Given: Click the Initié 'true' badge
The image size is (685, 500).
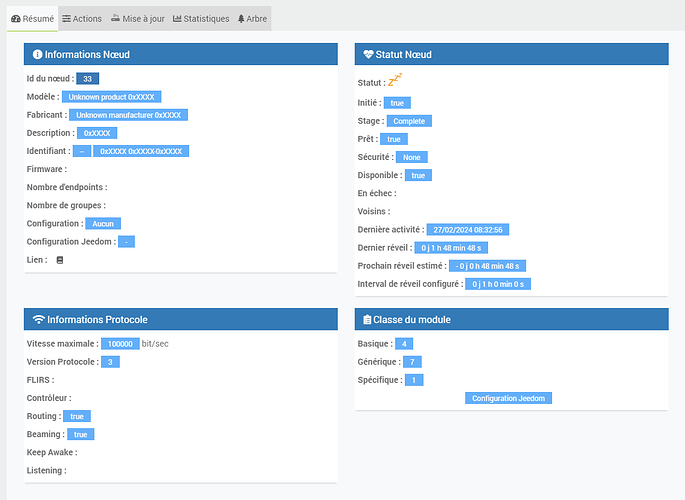Looking at the screenshot, I should click(397, 103).
